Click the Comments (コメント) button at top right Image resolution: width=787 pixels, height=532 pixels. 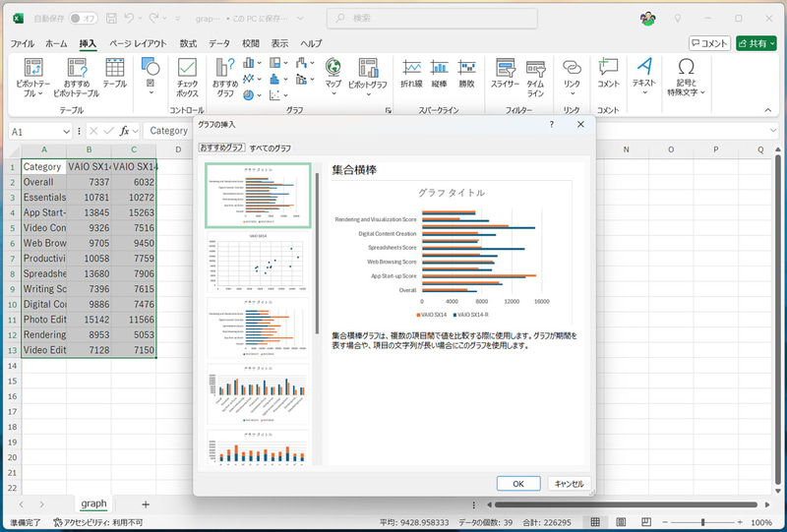point(709,43)
